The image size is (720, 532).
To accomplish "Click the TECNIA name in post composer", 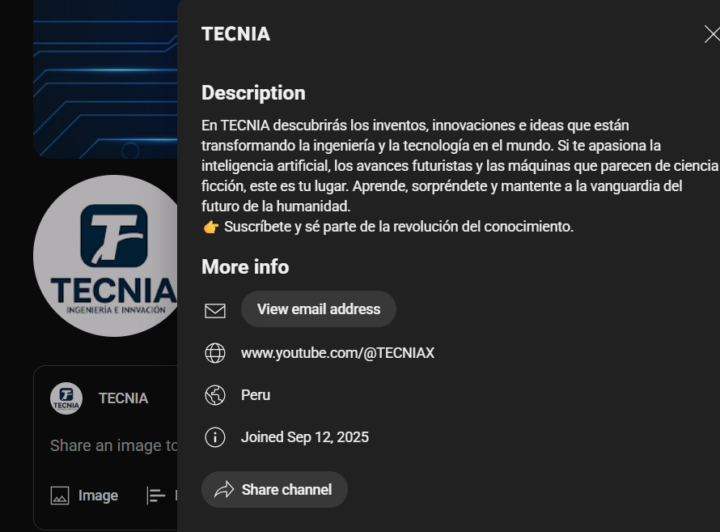I will (x=124, y=398).
